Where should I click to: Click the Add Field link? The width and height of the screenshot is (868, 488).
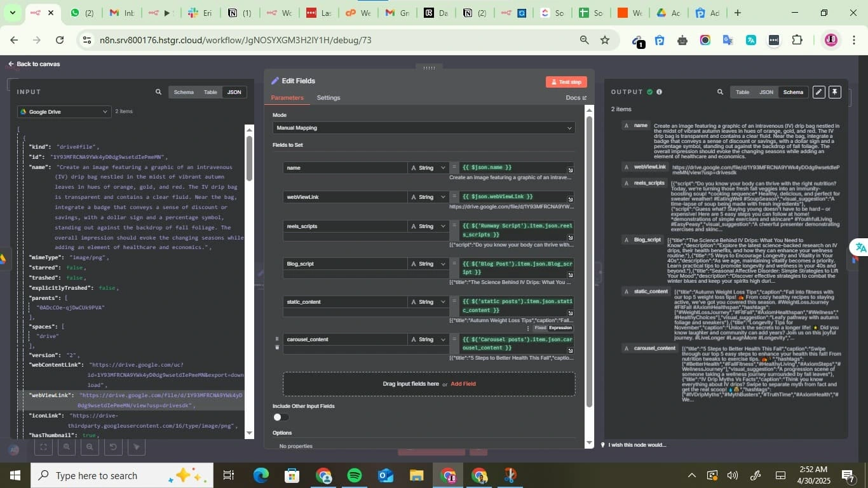(x=463, y=384)
